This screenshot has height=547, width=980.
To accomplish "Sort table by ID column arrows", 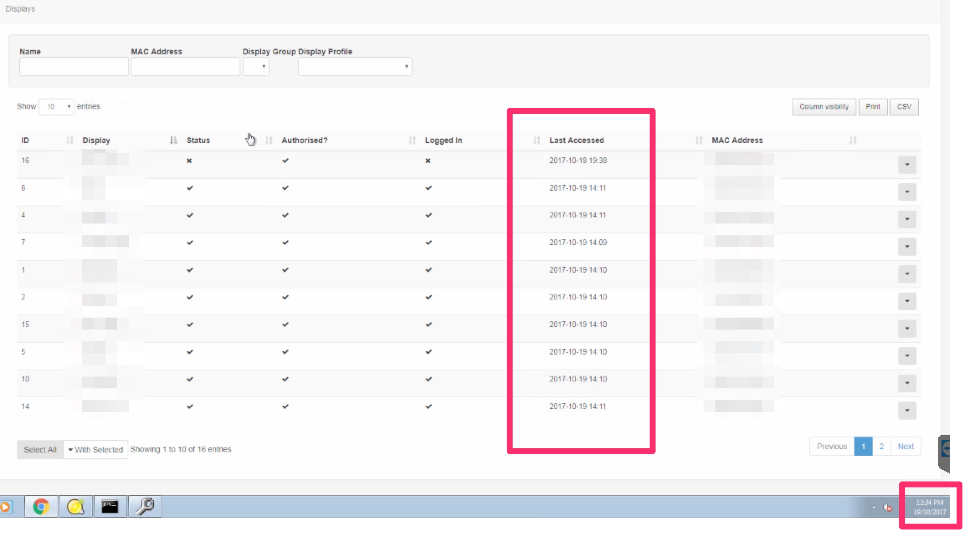I will point(69,140).
